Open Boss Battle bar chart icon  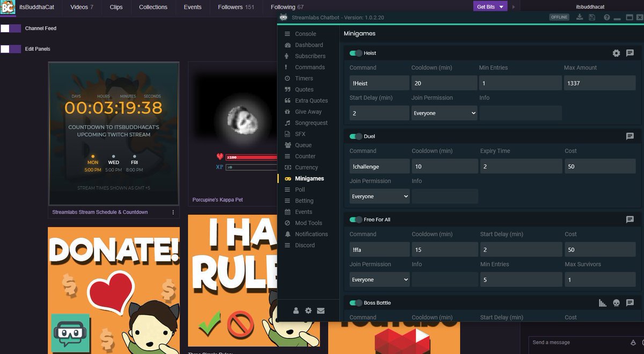(602, 303)
